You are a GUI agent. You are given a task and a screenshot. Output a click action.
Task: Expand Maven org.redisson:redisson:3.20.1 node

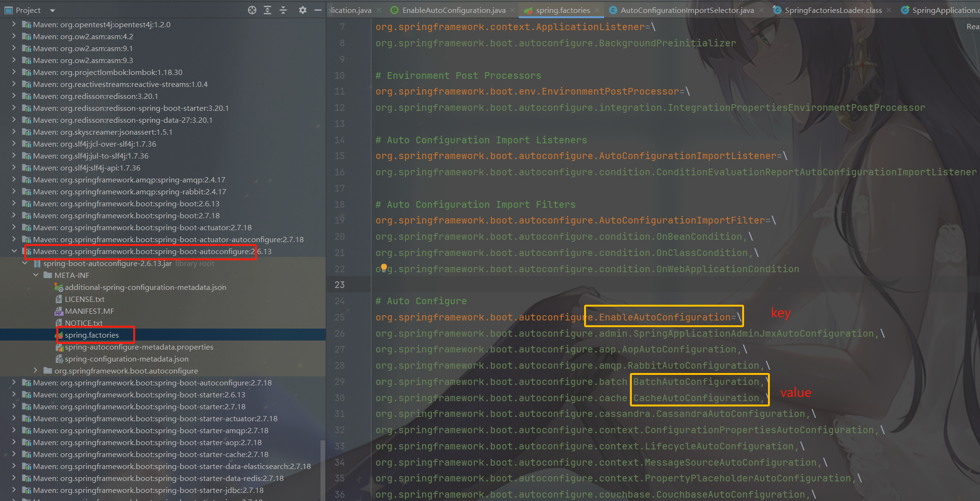click(14, 96)
